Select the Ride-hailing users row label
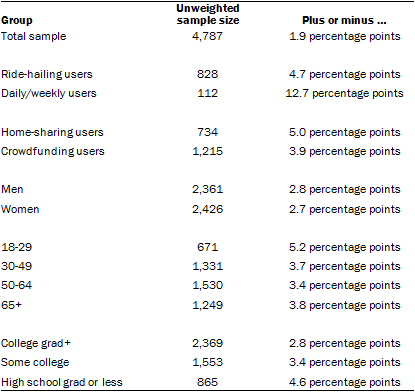Image resolution: width=415 pixels, height=392 pixels. (x=47, y=74)
